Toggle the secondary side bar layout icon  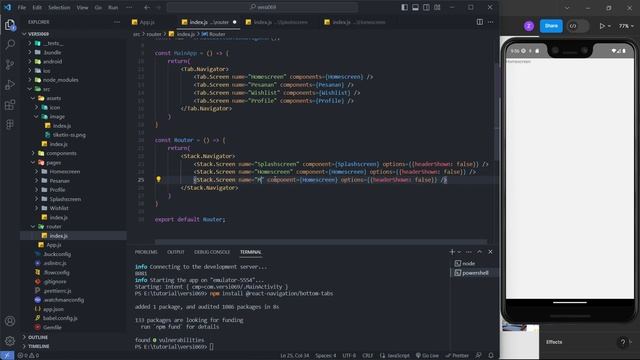point(426,7)
